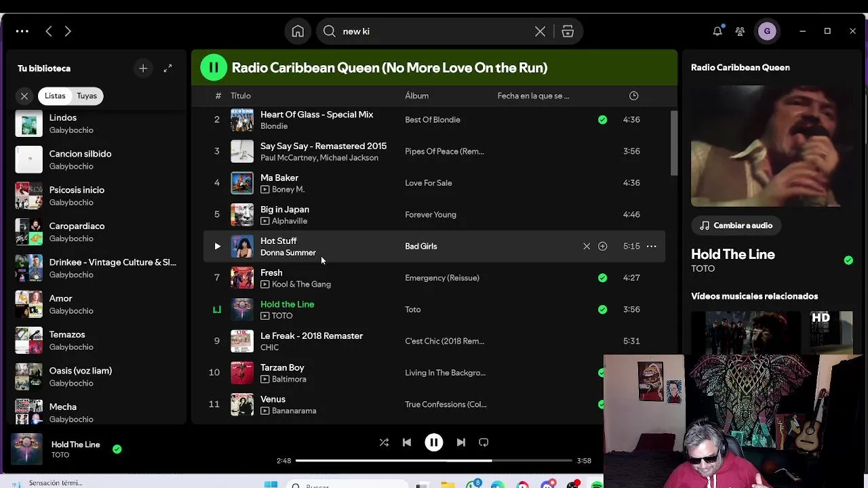Image resolution: width=868 pixels, height=488 pixels.
Task: Seek within the playback progress bar
Action: [434, 460]
